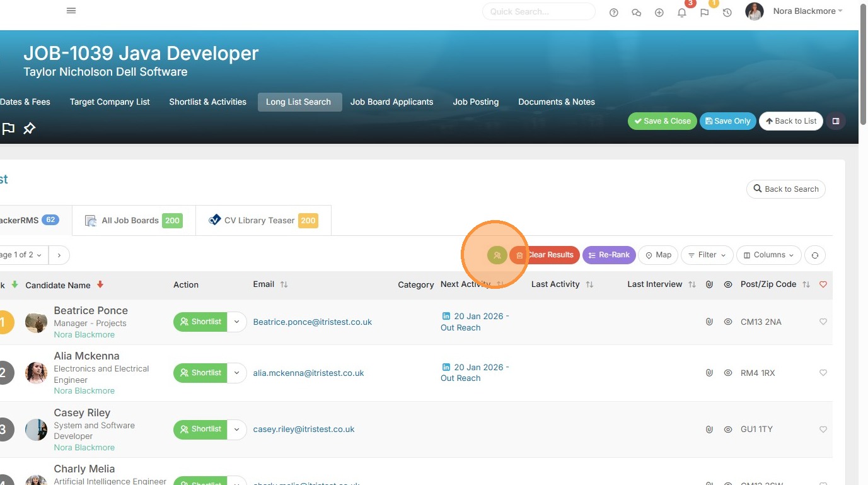The height and width of the screenshot is (485, 868).
Task: Select the CV Library Teaser results tab
Action: [263, 221]
